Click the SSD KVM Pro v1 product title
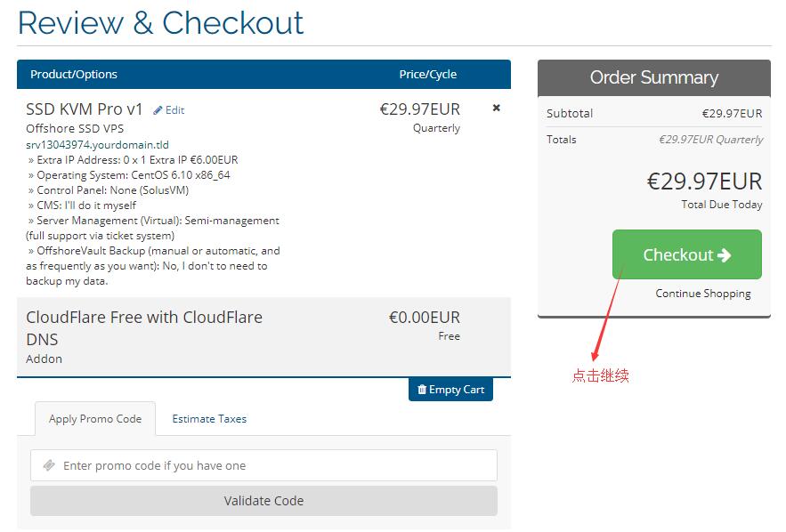The image size is (786, 532). [x=85, y=109]
